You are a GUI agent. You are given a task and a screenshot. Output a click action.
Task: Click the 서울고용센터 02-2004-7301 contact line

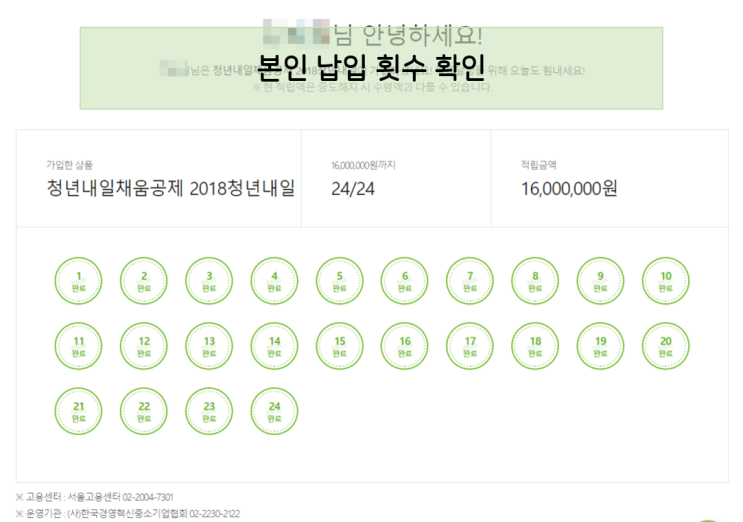tap(95, 497)
